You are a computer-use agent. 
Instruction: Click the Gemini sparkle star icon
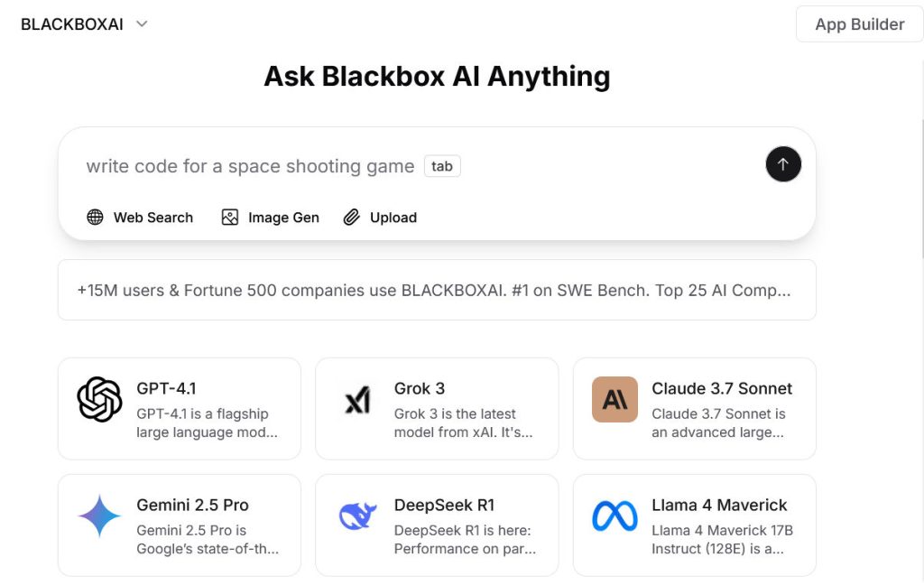[99, 516]
